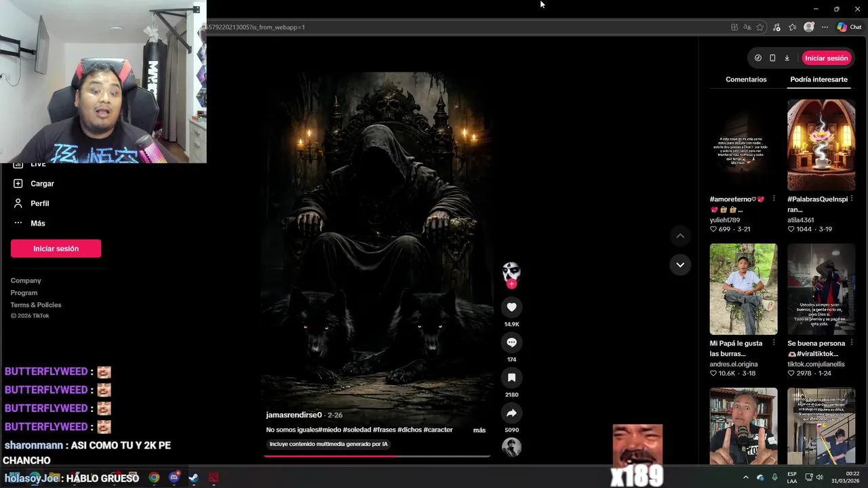Open the andres.el.origina profile link
The image size is (868, 488).
[x=734, y=365]
